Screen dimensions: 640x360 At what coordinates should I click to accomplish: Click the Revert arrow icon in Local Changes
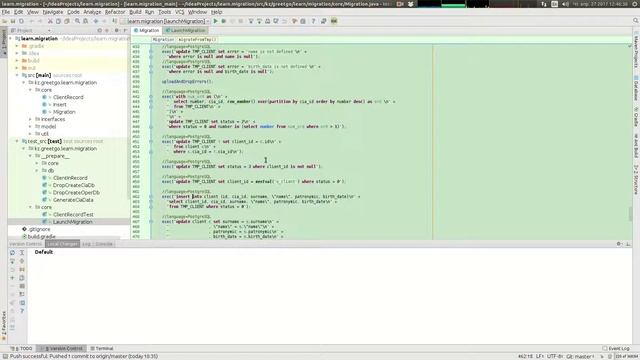coord(12,269)
